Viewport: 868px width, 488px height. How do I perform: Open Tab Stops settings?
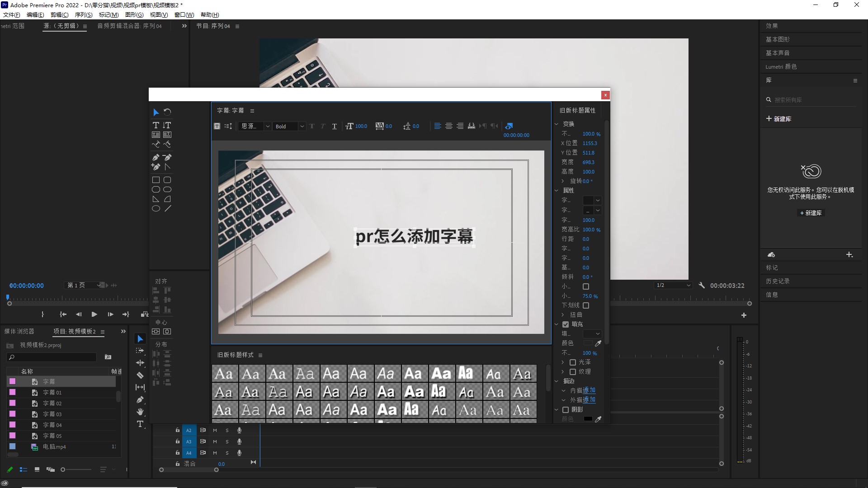471,126
